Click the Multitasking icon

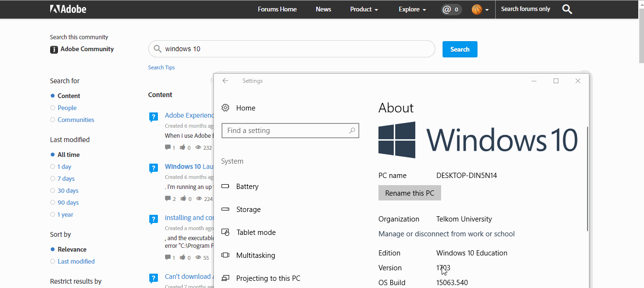(225, 255)
